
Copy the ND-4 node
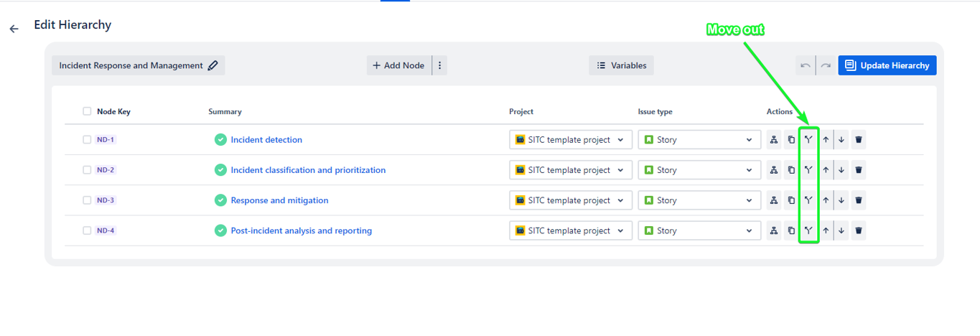(791, 230)
